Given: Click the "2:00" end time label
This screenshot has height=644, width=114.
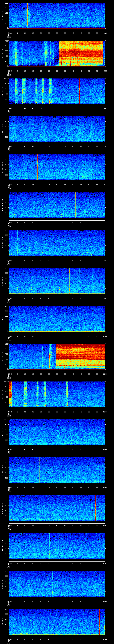Looking at the screenshot, I should point(105,33).
